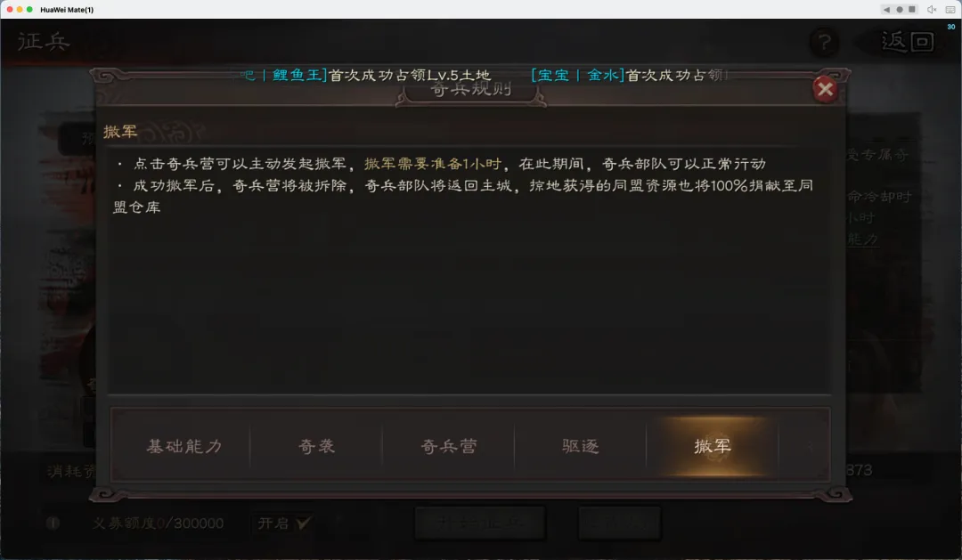Click the dimmed wide button below the dialog
This screenshot has width=962, height=560.
tap(480, 523)
